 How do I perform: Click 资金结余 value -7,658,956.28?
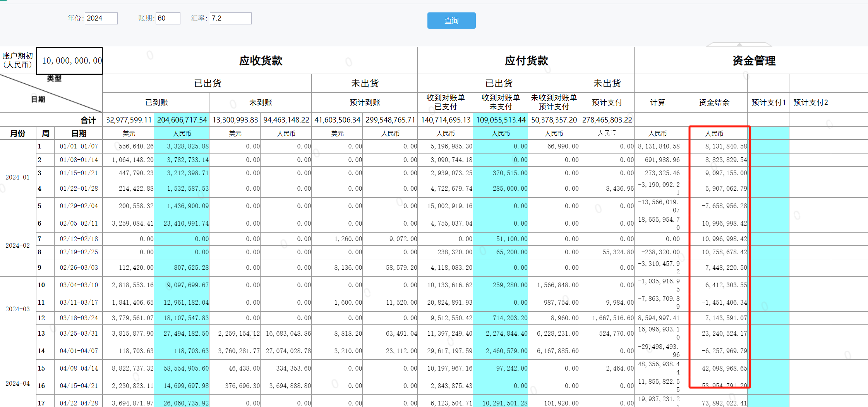click(x=714, y=206)
